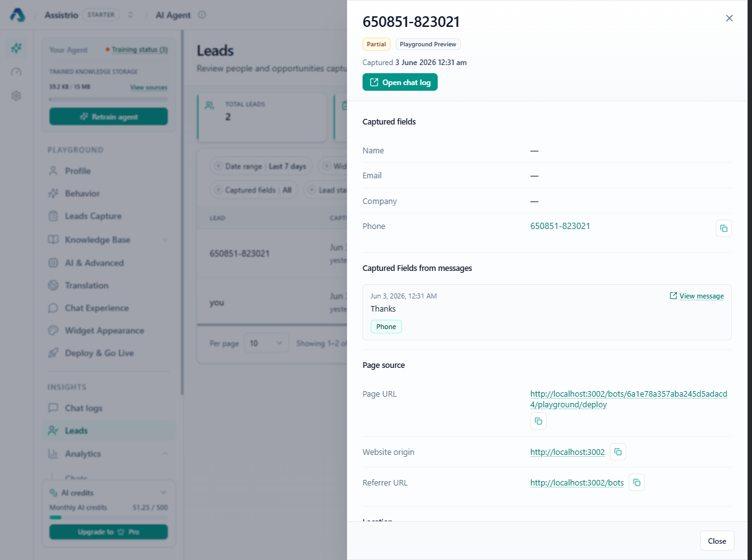Click Upgrade to Pro button
This screenshot has width=752, height=560.
click(x=108, y=532)
